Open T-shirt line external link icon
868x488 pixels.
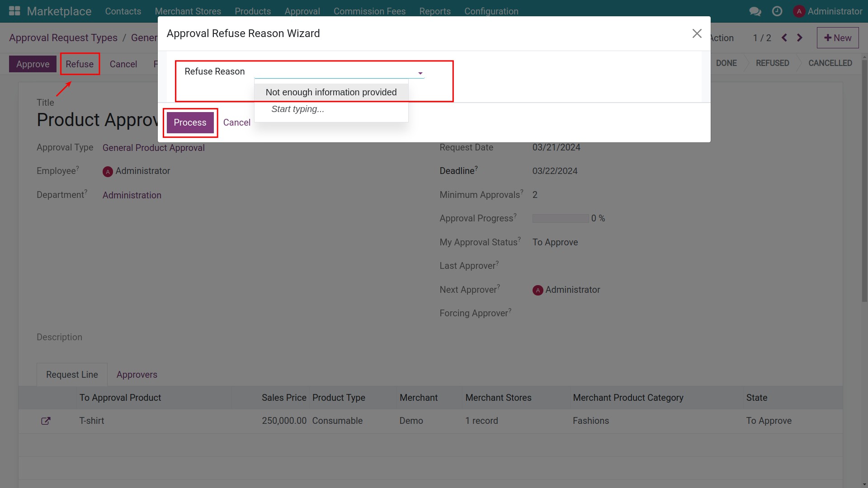[x=46, y=421]
